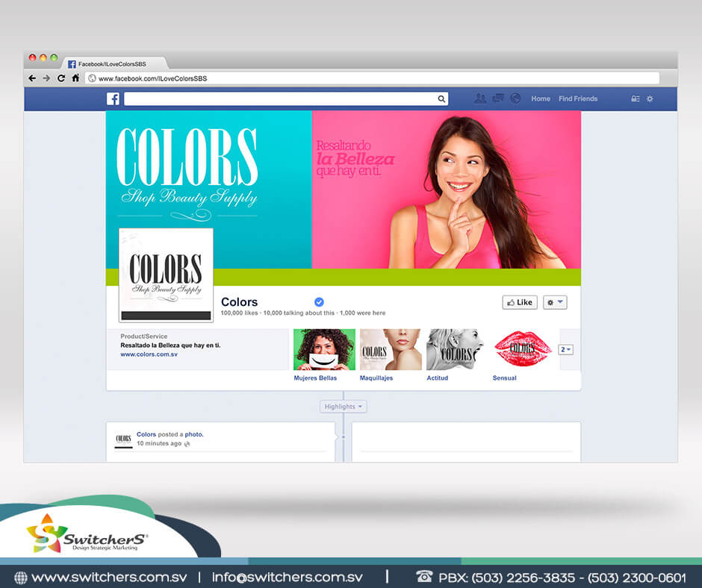
Task: Open the Home link in top bar
Action: coord(541,99)
